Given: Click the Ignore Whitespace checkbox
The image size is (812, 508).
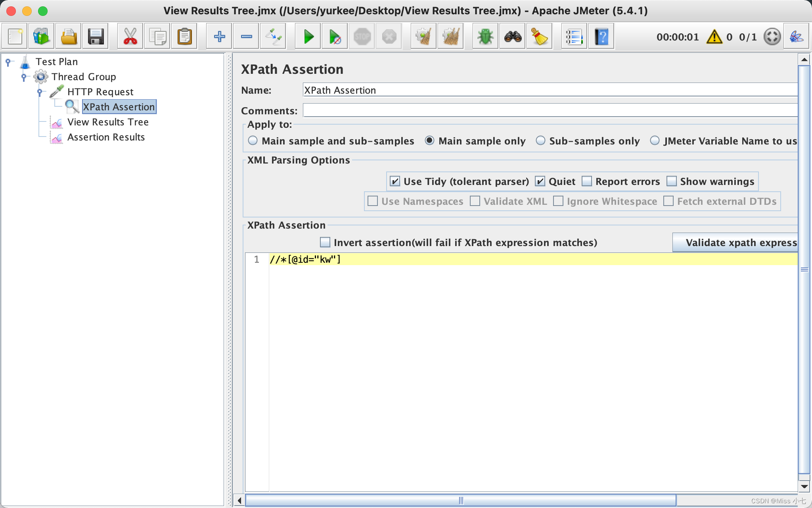Looking at the screenshot, I should pyautogui.click(x=558, y=201).
